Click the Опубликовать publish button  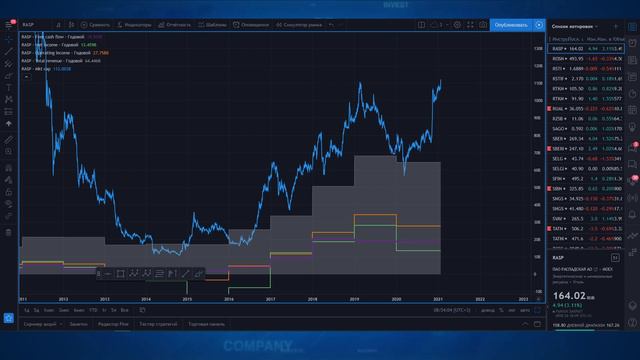click(511, 25)
